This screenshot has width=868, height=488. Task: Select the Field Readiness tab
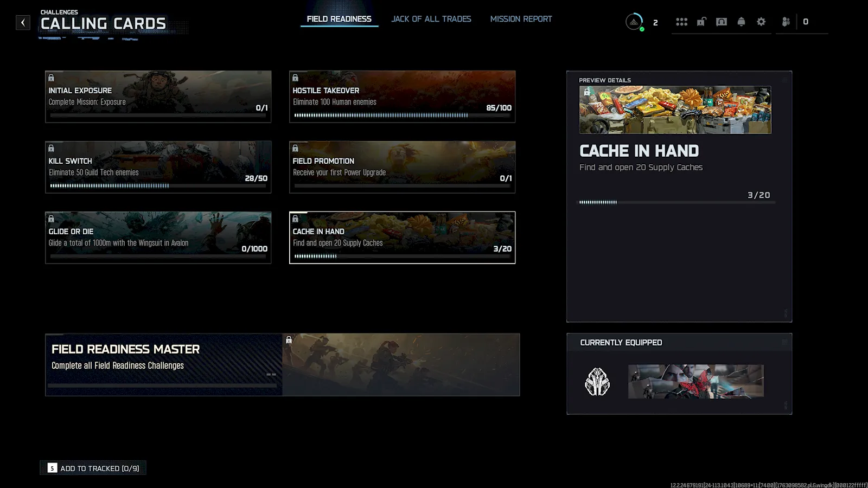tap(339, 19)
